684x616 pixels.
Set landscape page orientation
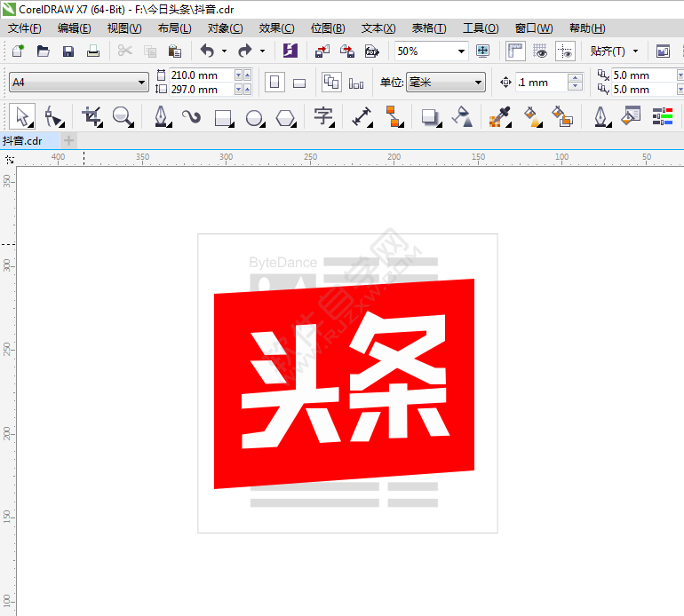299,83
